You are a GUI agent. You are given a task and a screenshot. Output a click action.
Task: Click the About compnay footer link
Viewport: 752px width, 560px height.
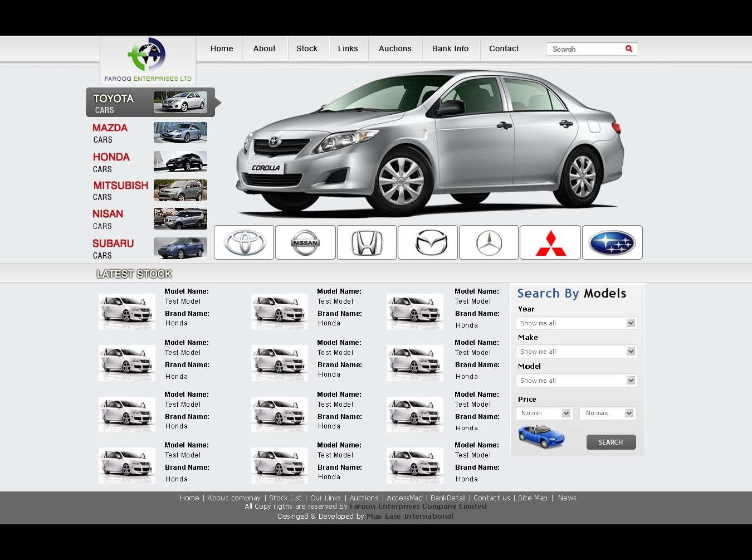pyautogui.click(x=234, y=498)
